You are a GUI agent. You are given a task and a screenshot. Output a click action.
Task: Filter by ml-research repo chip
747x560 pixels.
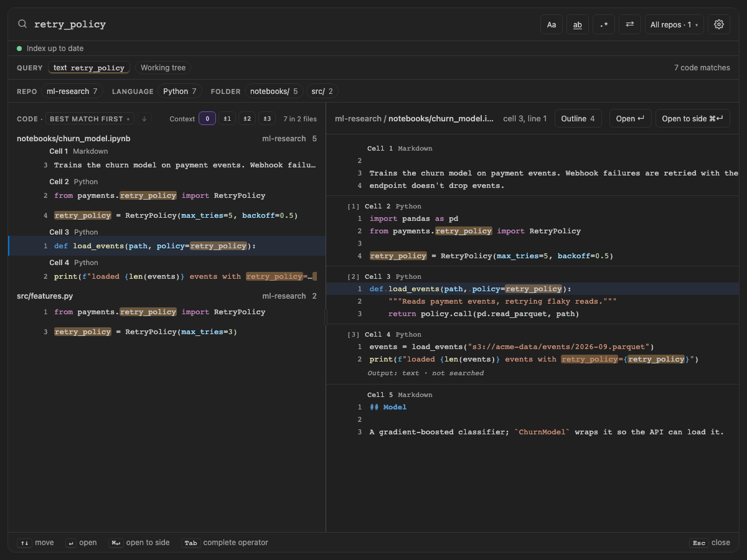pyautogui.click(x=72, y=91)
